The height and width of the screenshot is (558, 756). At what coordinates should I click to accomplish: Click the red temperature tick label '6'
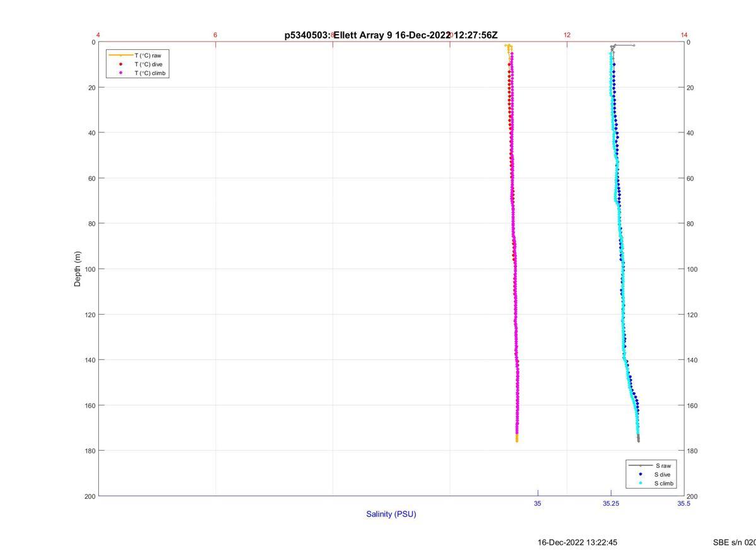pos(215,35)
